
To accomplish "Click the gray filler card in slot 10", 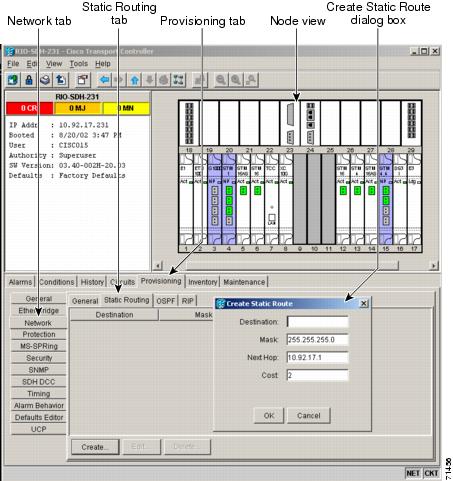I will [x=314, y=199].
